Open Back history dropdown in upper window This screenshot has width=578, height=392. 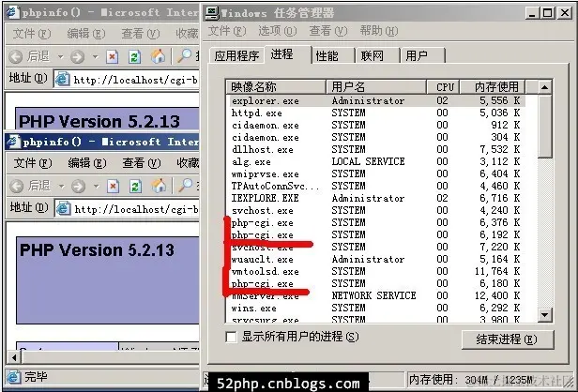(x=60, y=57)
